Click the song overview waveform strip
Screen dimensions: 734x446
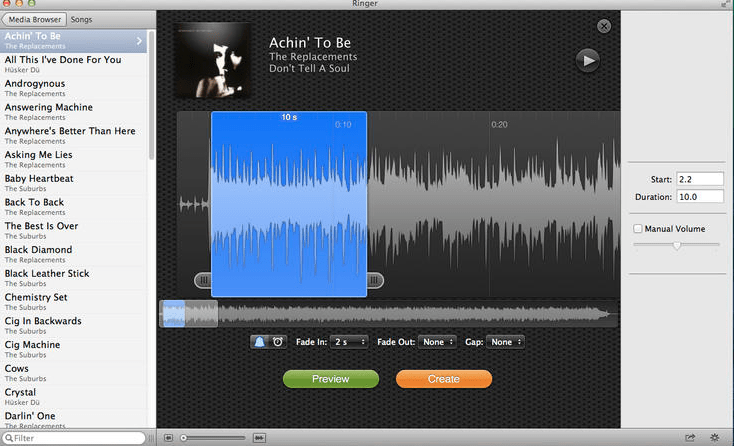pos(389,314)
